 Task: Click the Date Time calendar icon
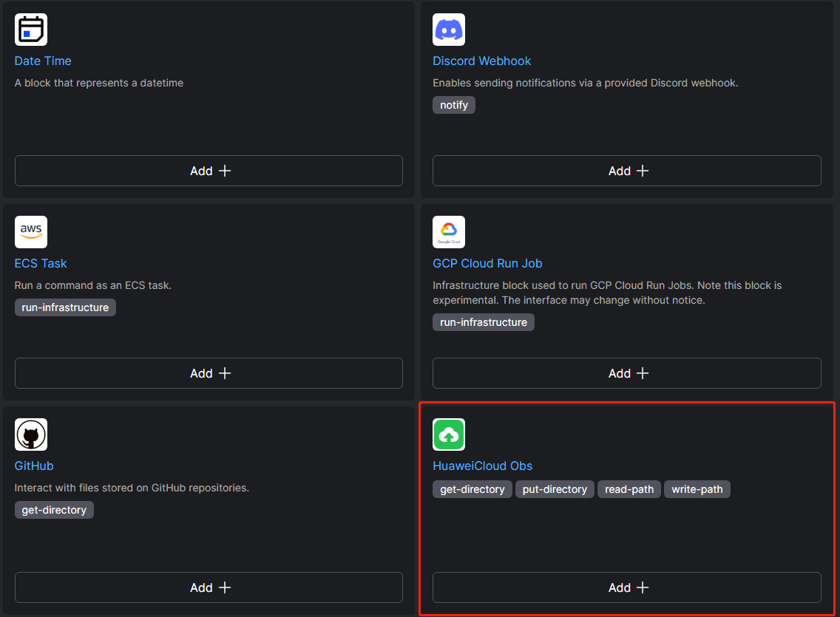31,30
